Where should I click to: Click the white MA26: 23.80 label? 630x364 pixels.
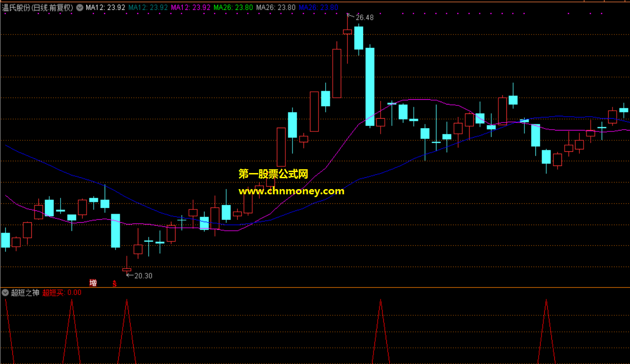pyautogui.click(x=276, y=8)
